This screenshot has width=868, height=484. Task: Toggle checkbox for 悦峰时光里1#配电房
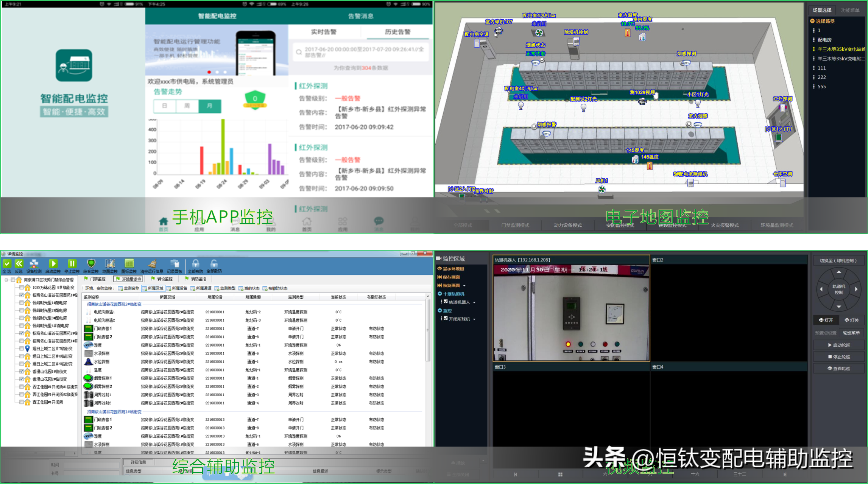[x=22, y=302]
